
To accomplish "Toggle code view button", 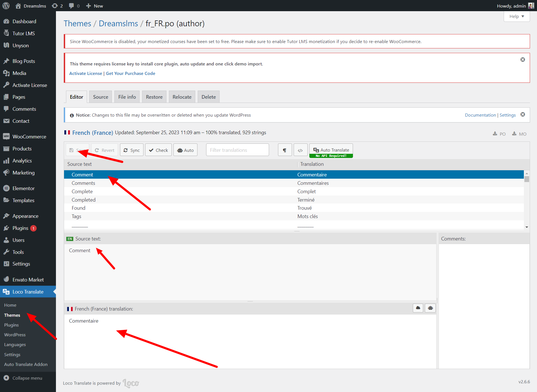I will coord(300,150).
